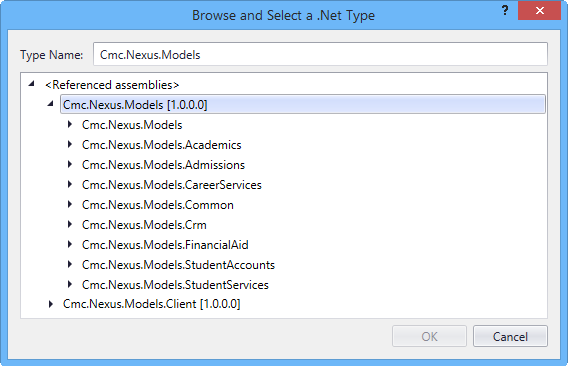The image size is (568, 366).
Task: Close the Browse and Select dialog
Action: tap(539, 11)
